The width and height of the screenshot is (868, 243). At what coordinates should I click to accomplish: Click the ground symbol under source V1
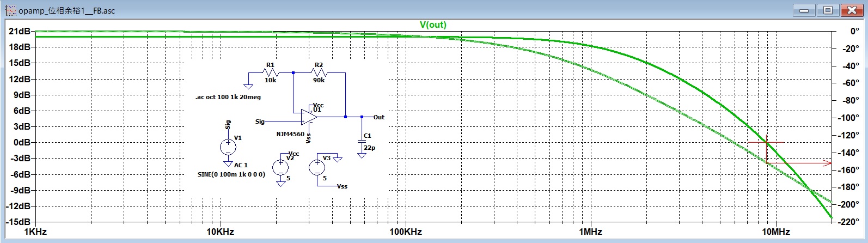coord(228,163)
